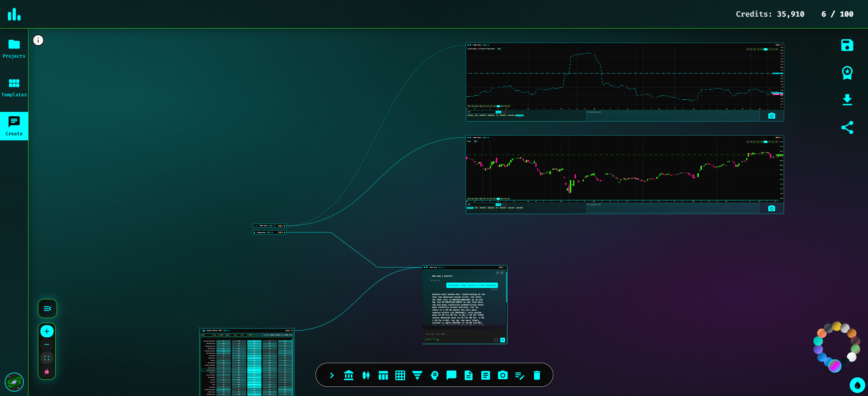Toggle the water drop theme button
868x396 pixels.
click(857, 385)
